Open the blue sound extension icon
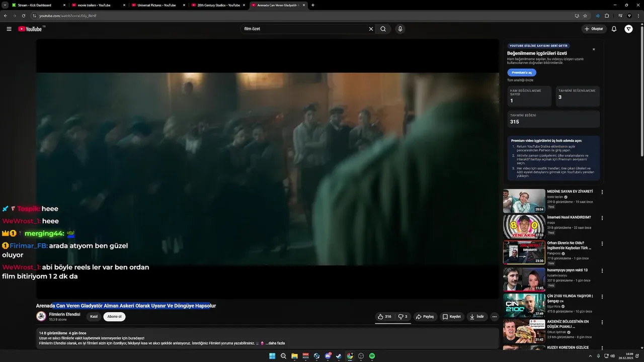Screen dimensions: 644x362 click(598, 16)
